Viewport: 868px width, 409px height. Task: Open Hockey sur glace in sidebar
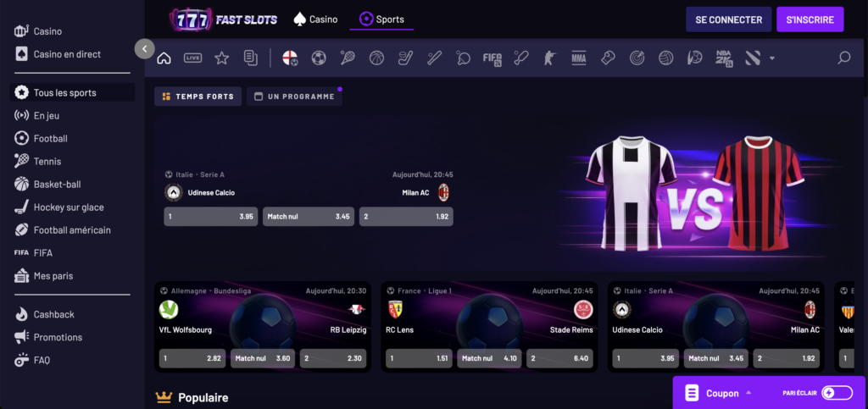point(72,207)
